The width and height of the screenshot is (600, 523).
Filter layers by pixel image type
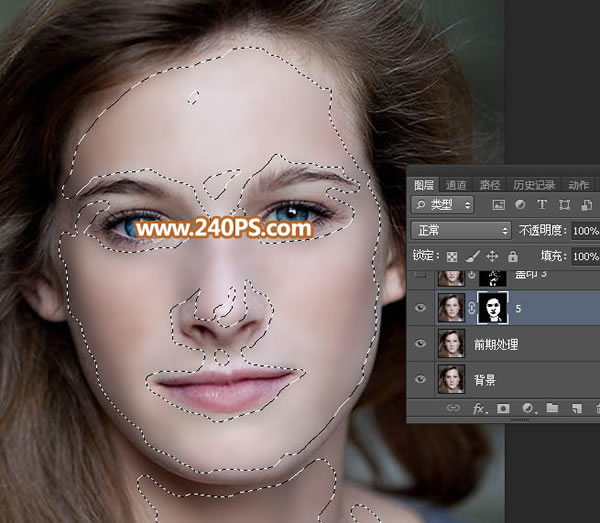(498, 205)
